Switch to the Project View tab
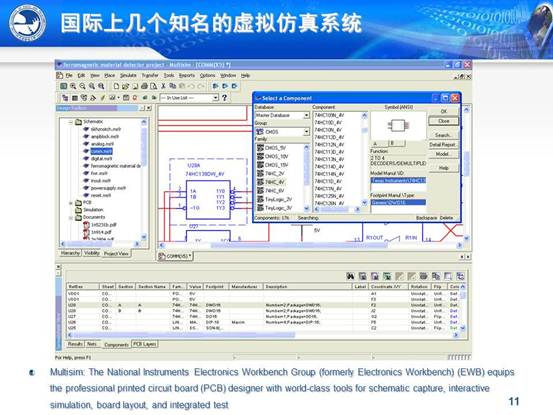Image resolution: width=553 pixels, height=415 pixels. click(x=116, y=254)
